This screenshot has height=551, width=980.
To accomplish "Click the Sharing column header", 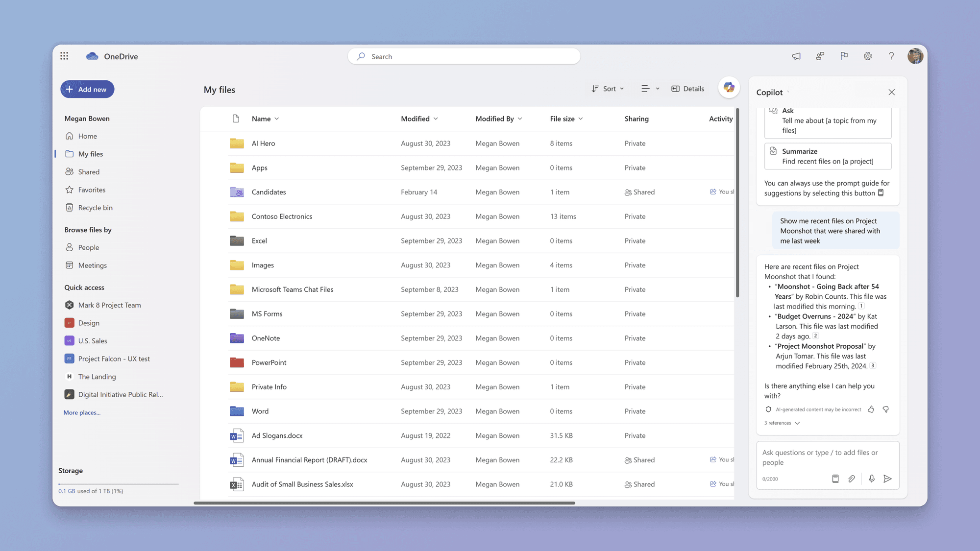I will (x=637, y=119).
